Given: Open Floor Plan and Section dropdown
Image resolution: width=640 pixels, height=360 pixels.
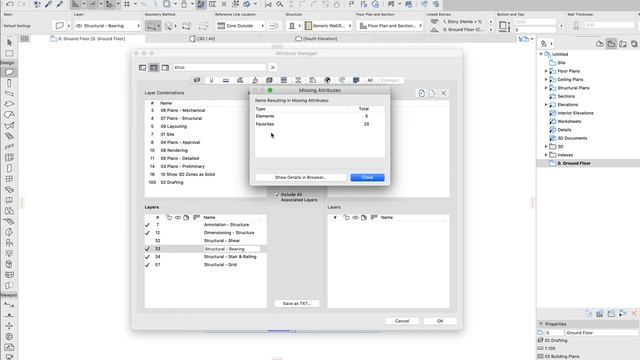Looking at the screenshot, I should 390,26.
